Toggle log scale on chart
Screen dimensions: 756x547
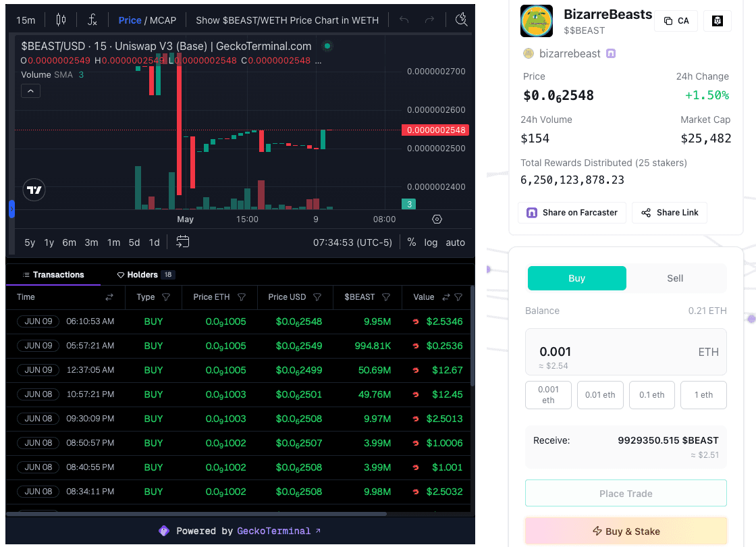(431, 242)
